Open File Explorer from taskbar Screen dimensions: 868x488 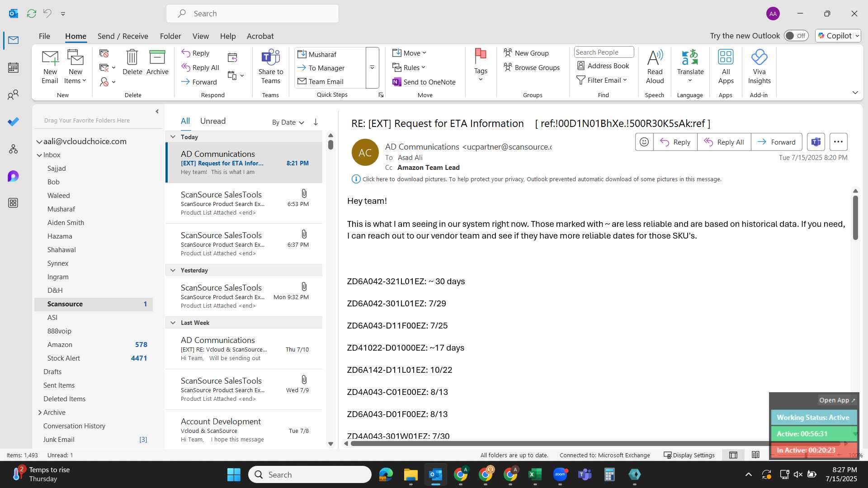(410, 474)
